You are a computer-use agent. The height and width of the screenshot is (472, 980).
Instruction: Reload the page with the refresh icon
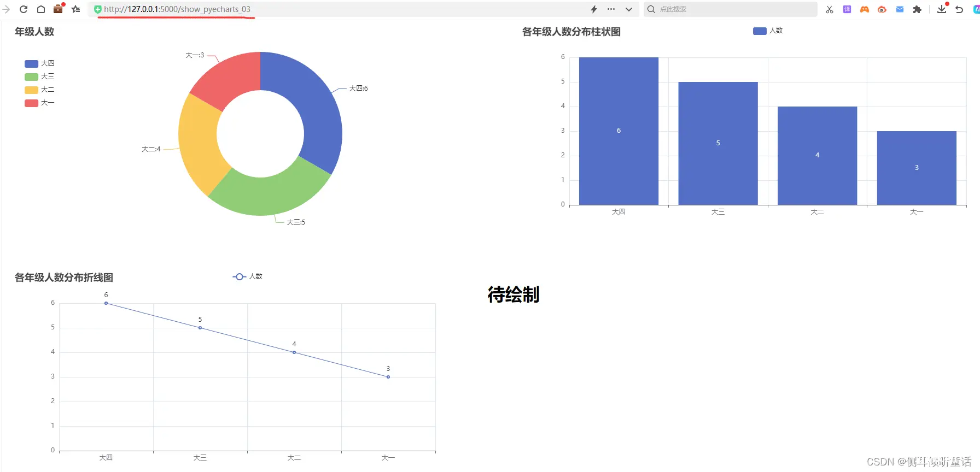point(24,9)
